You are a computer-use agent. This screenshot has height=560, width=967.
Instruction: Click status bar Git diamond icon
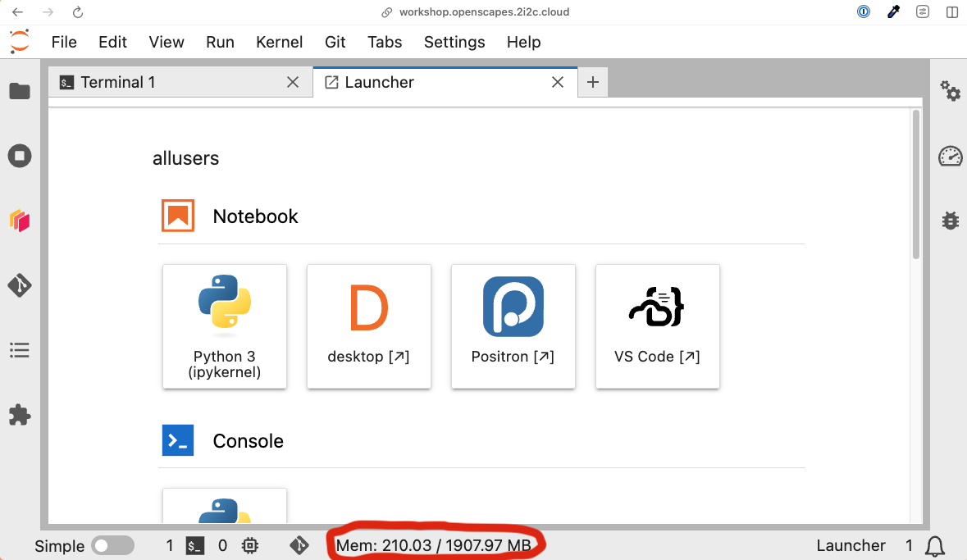[299, 545]
